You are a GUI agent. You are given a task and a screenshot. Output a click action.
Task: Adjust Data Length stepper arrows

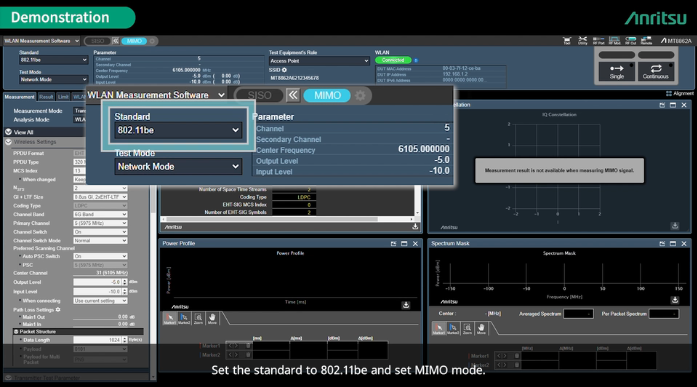124,340
